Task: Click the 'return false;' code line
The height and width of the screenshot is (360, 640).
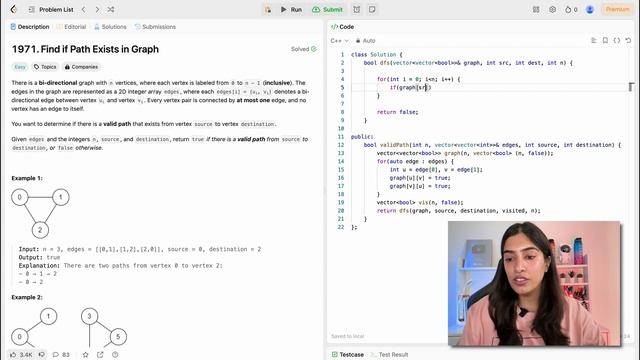Action: click(398, 112)
